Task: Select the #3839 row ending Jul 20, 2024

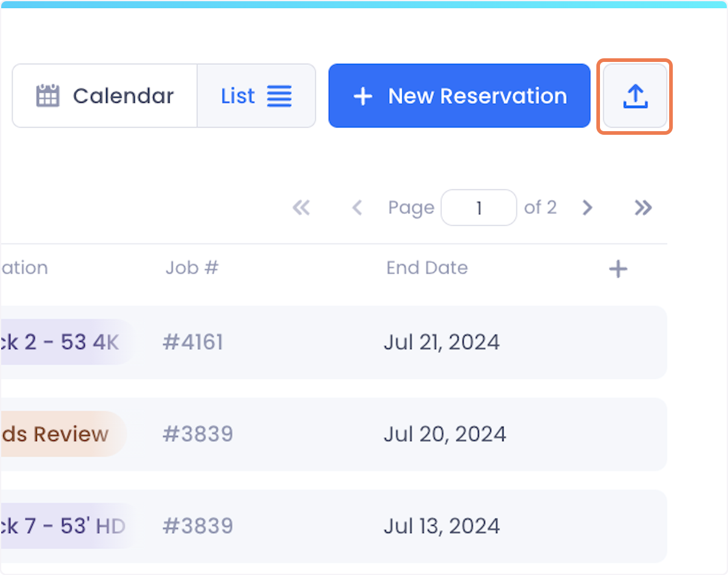Action: coord(334,434)
